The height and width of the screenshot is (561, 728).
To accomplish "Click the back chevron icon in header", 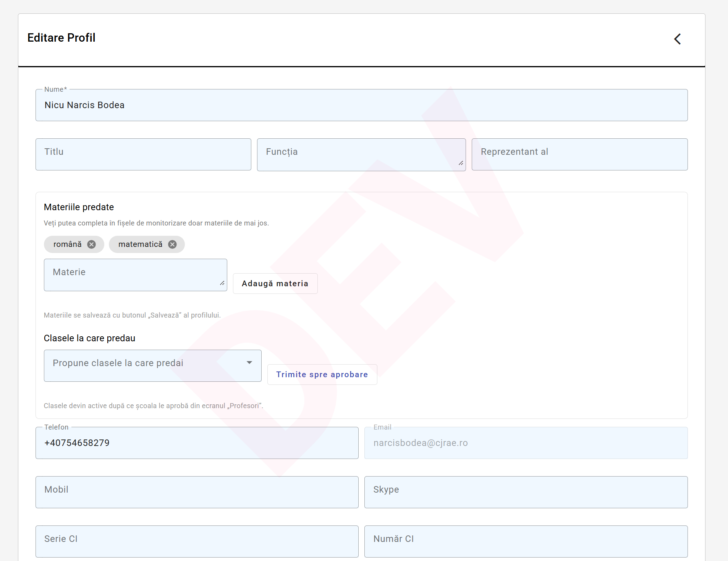I will pyautogui.click(x=678, y=39).
